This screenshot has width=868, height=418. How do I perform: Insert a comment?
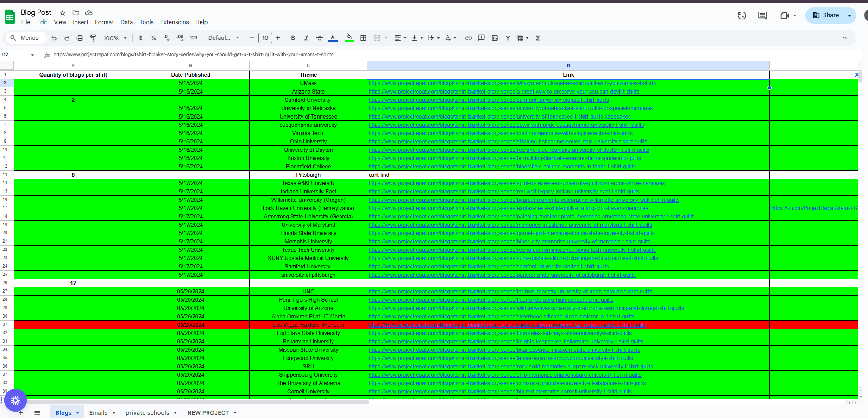click(482, 38)
